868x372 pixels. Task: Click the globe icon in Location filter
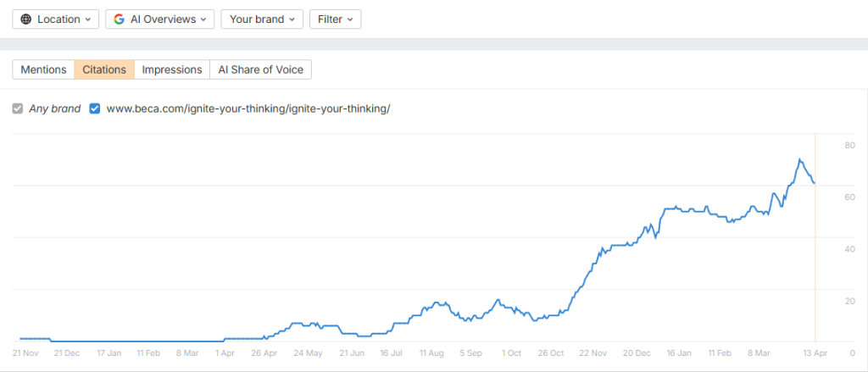click(26, 19)
